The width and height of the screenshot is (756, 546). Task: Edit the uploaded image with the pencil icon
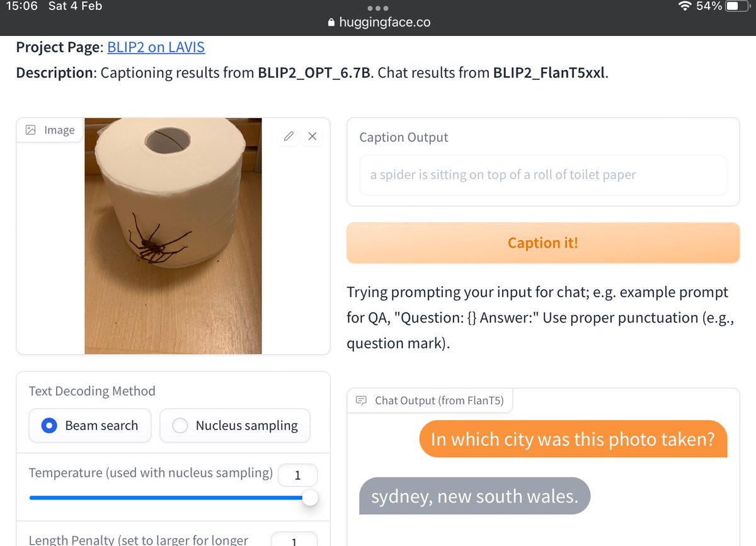[289, 136]
